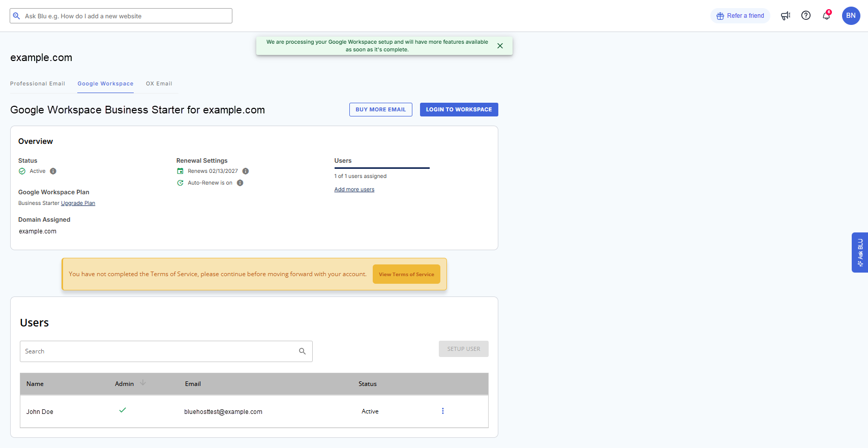This screenshot has height=448, width=868.
Task: Click the bluehosttest@example.com email cell
Action: pyautogui.click(x=223, y=412)
